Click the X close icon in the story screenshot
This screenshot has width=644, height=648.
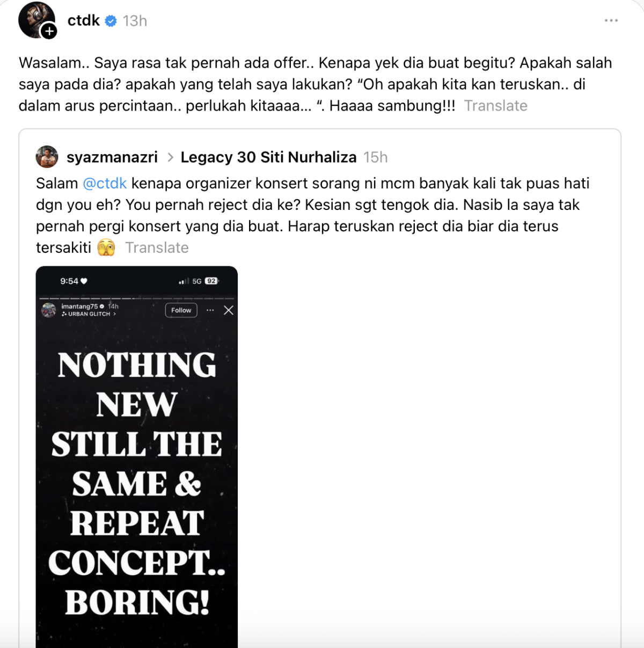(229, 310)
